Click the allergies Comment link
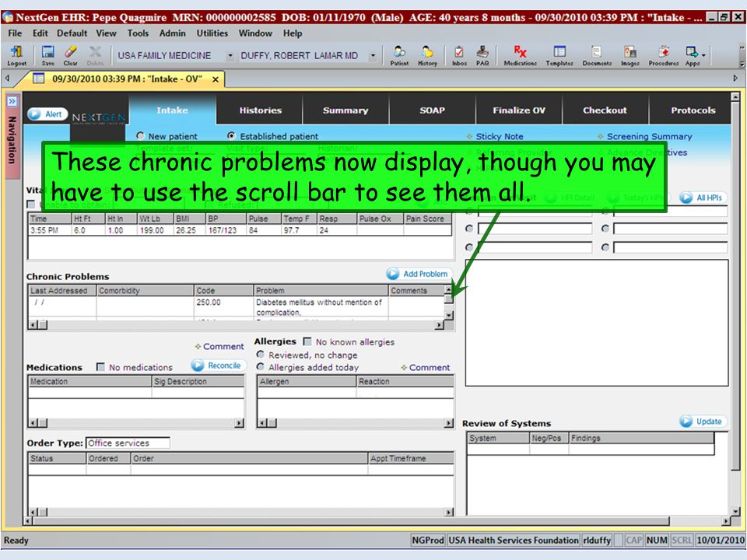 coord(430,367)
